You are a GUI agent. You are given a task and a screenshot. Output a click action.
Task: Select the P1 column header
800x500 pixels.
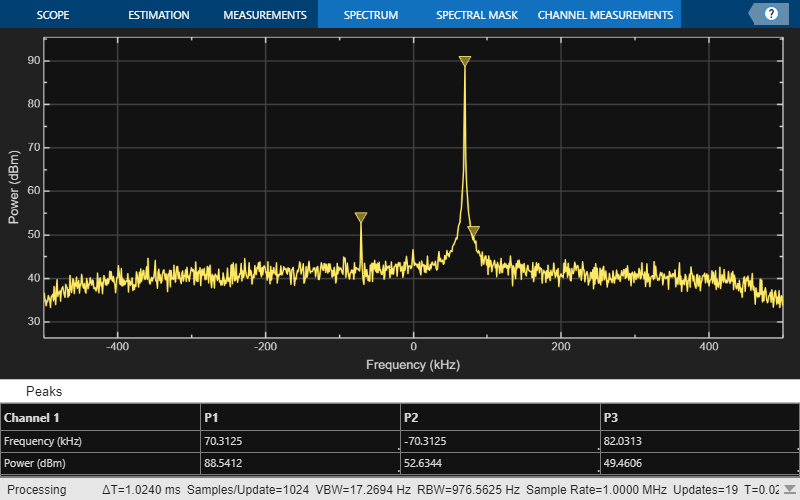211,417
